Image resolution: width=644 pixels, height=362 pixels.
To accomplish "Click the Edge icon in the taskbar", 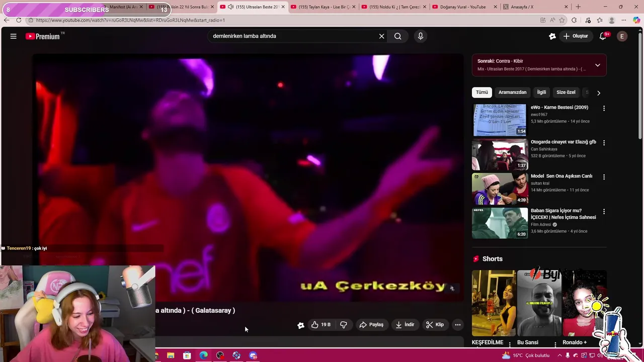I will tap(203, 355).
